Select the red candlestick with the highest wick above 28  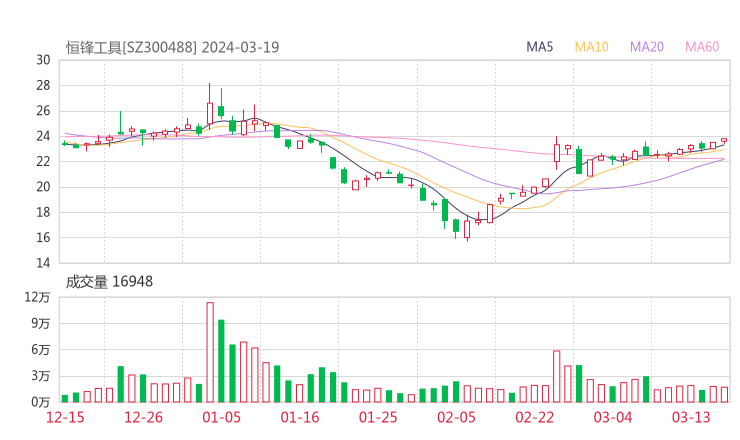(x=210, y=105)
